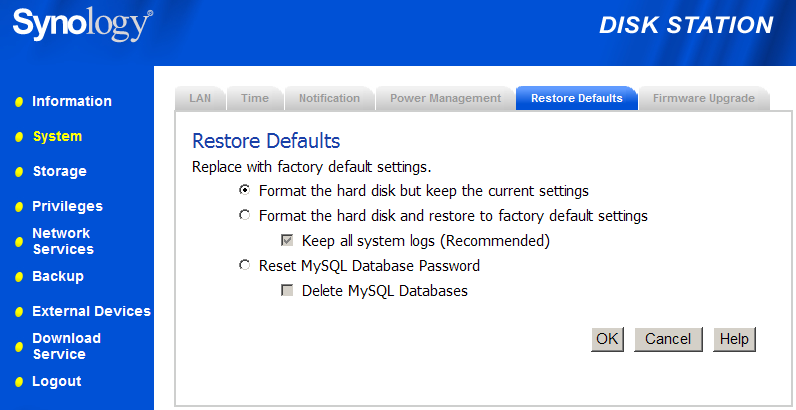Open External Devices in sidebar
Screen dimensions: 796x410
pyautogui.click(x=91, y=311)
